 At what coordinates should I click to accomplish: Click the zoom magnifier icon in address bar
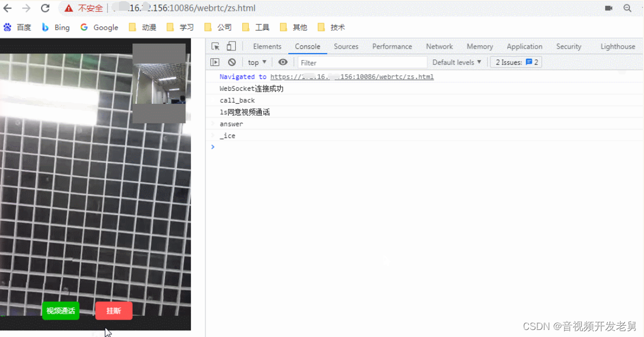click(x=627, y=8)
